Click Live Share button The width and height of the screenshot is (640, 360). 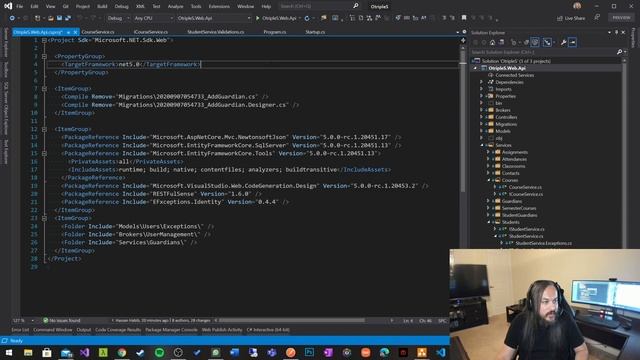click(x=571, y=18)
